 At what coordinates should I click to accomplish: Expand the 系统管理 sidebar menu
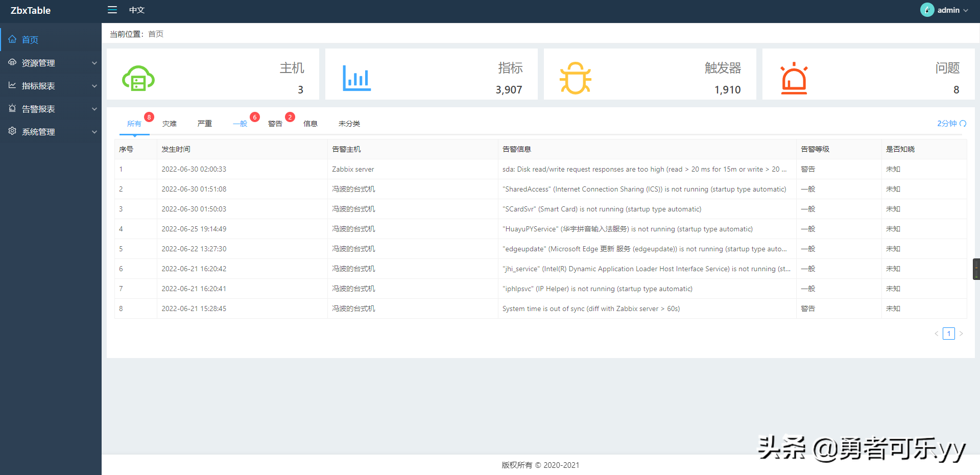coord(51,131)
